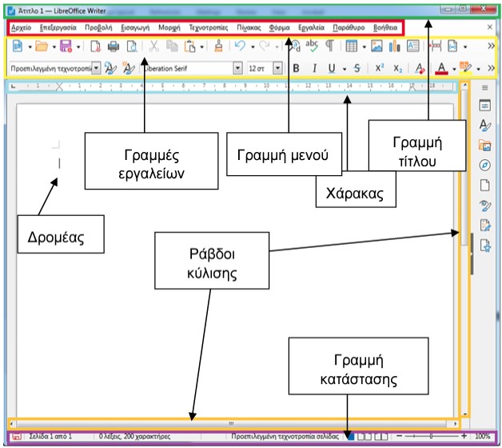Open the 12 στ font size dropdown

click(278, 68)
